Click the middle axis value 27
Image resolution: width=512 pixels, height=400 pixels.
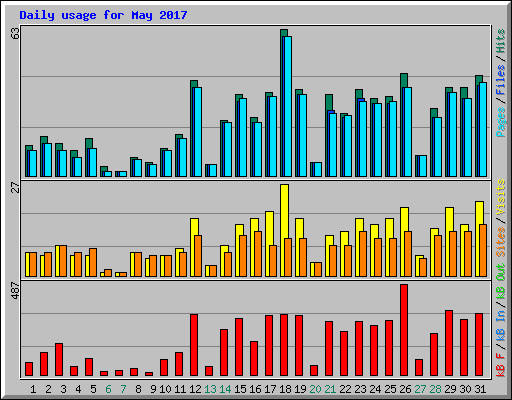(x=15, y=188)
